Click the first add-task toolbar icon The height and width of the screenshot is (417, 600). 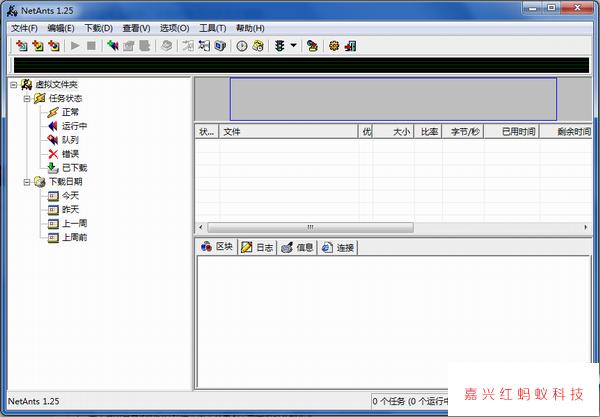click(20, 46)
